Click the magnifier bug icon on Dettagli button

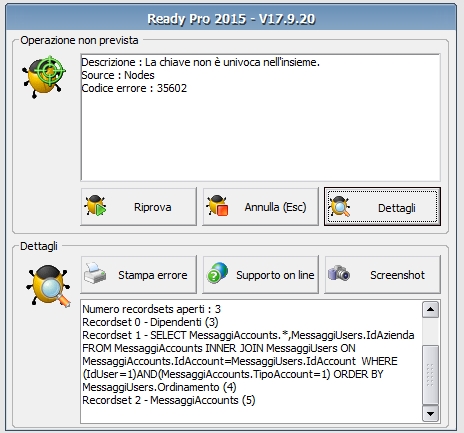(x=339, y=206)
